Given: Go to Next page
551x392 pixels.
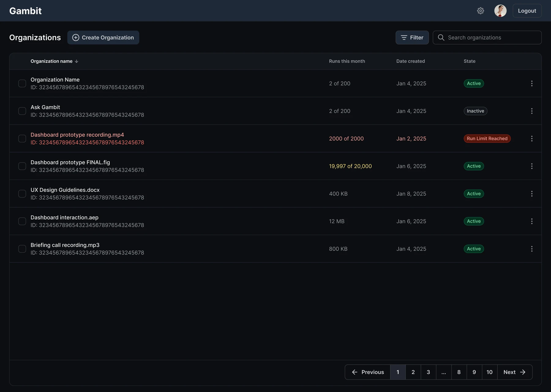Looking at the screenshot, I should coord(515,372).
